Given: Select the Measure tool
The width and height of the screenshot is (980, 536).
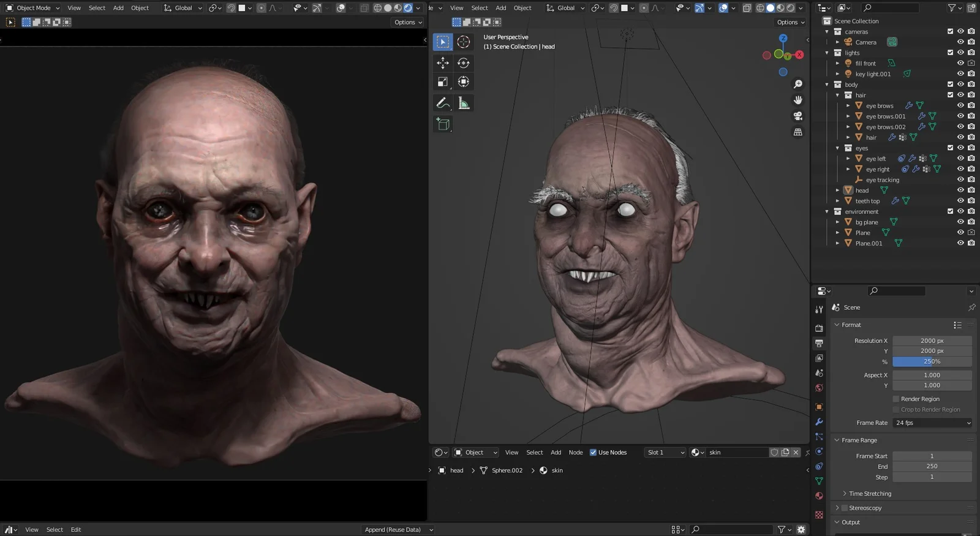Looking at the screenshot, I should click(464, 103).
